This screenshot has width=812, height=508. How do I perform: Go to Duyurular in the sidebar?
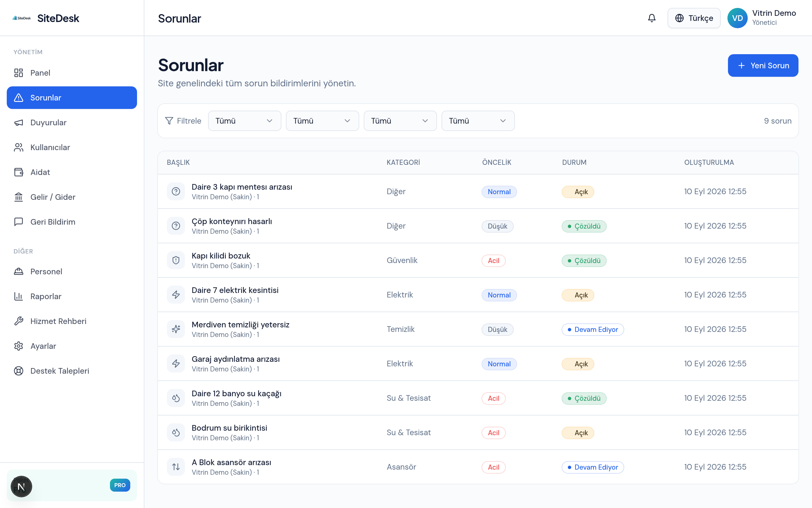point(72,123)
